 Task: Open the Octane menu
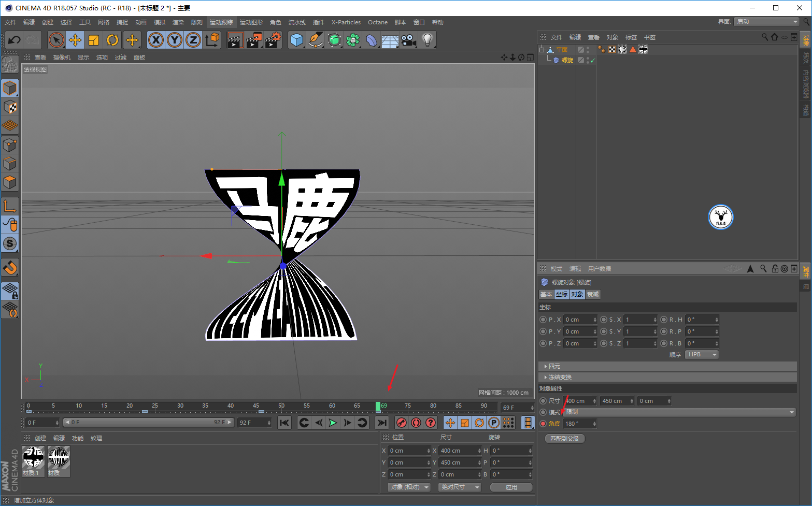[x=378, y=22]
